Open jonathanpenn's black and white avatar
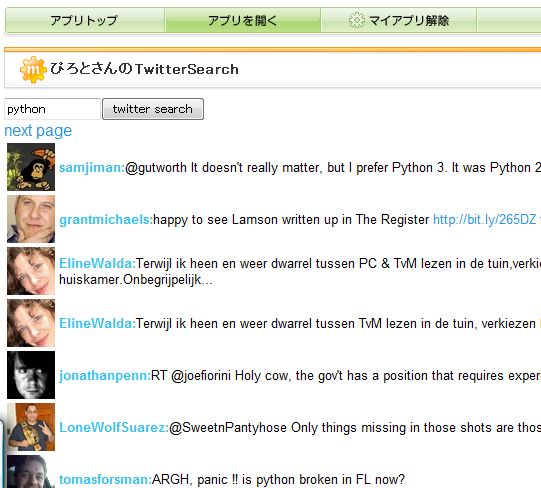Viewport: 541px width, 488px height. pyautogui.click(x=31, y=375)
